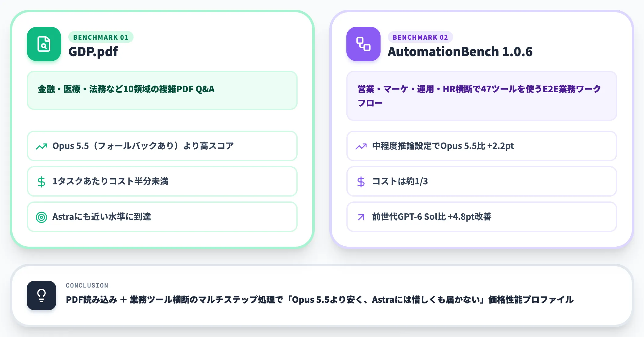This screenshot has height=337, width=644.
Task: Click the text 1タスクあたりコスト半分未満
Action: (110, 181)
